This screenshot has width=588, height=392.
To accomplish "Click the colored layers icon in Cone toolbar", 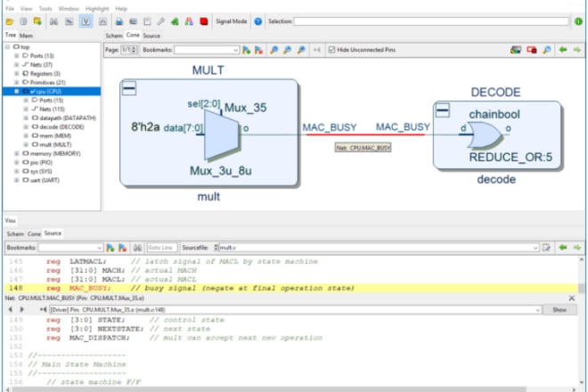I will pos(516,50).
